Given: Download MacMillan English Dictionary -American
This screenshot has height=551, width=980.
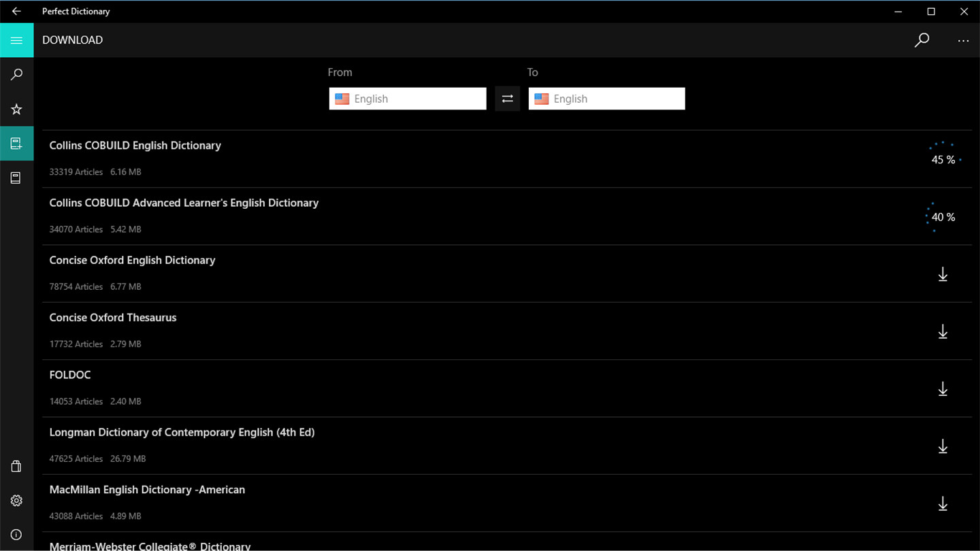Looking at the screenshot, I should click(943, 503).
